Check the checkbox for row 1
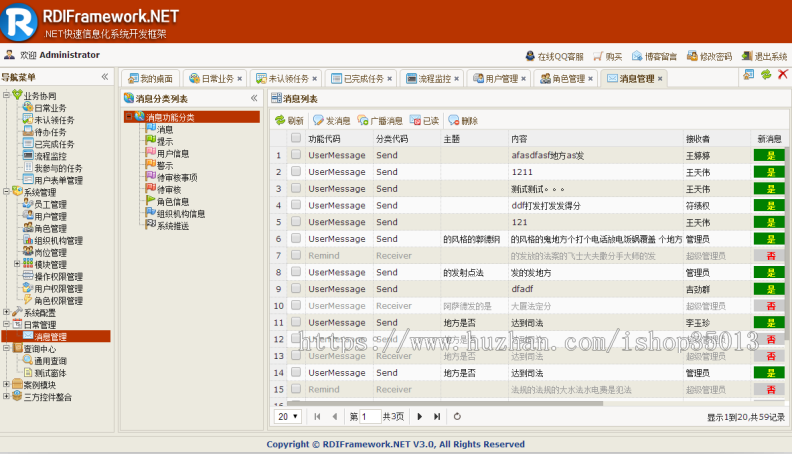 (x=296, y=154)
